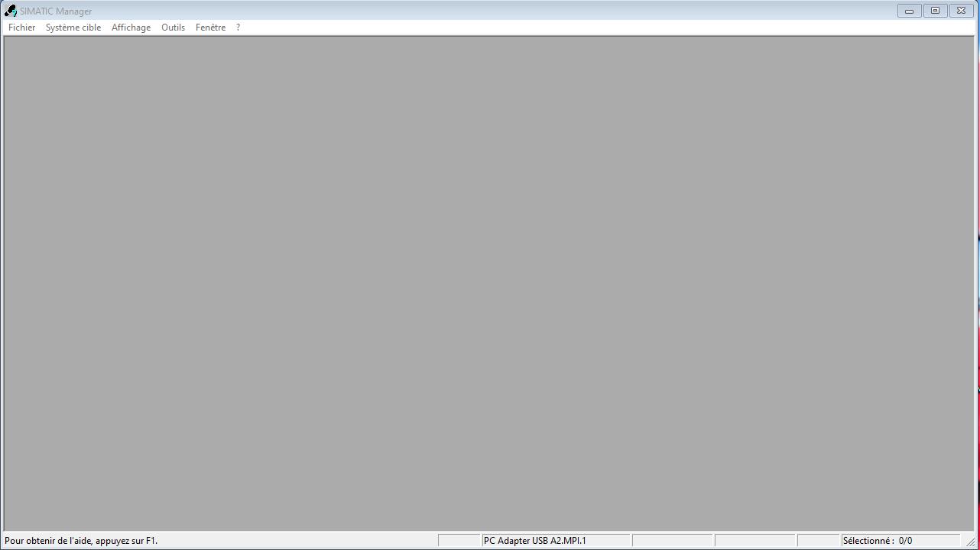Open the Affichage menu
The width and height of the screenshot is (980, 550).
tap(131, 28)
